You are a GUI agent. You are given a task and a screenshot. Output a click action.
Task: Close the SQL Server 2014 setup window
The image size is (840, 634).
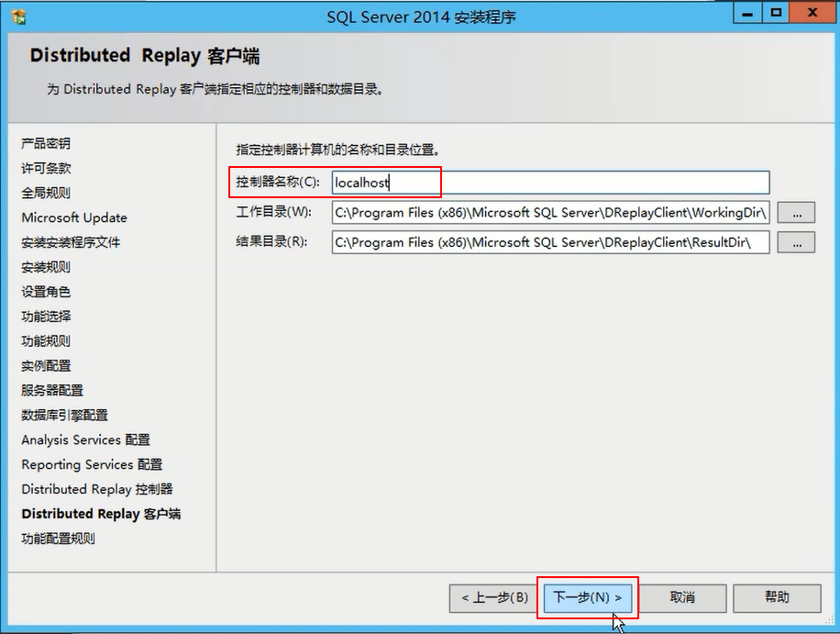(812, 13)
